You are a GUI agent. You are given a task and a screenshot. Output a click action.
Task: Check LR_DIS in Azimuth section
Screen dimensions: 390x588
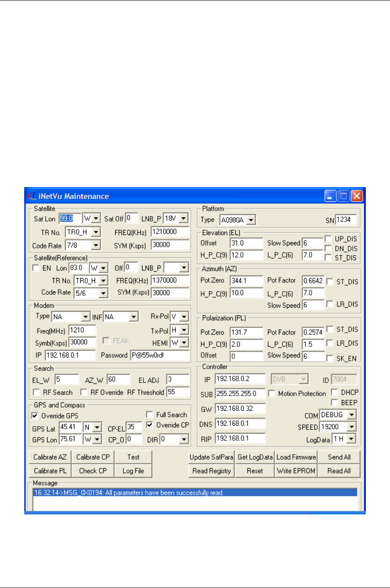pos(329,304)
